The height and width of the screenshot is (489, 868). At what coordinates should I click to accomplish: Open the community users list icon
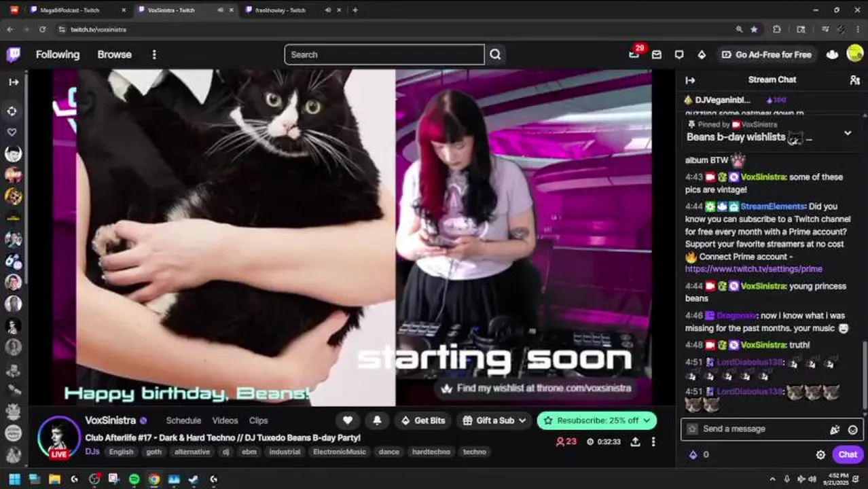pyautogui.click(x=854, y=80)
